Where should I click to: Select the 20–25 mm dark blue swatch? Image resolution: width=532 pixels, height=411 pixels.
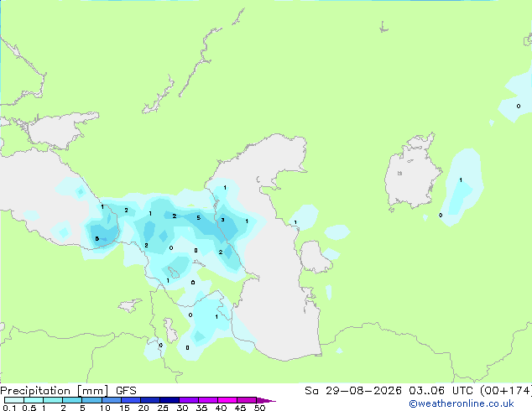point(150,400)
